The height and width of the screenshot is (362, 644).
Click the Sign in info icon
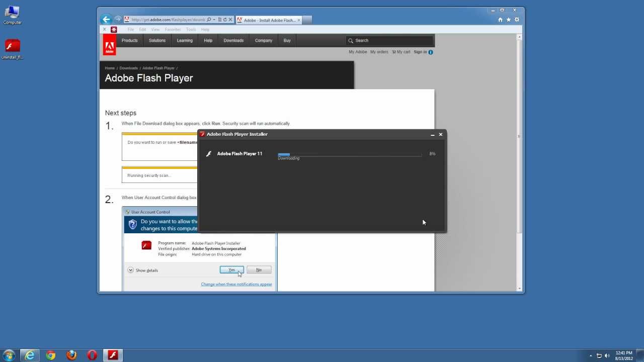tap(431, 52)
